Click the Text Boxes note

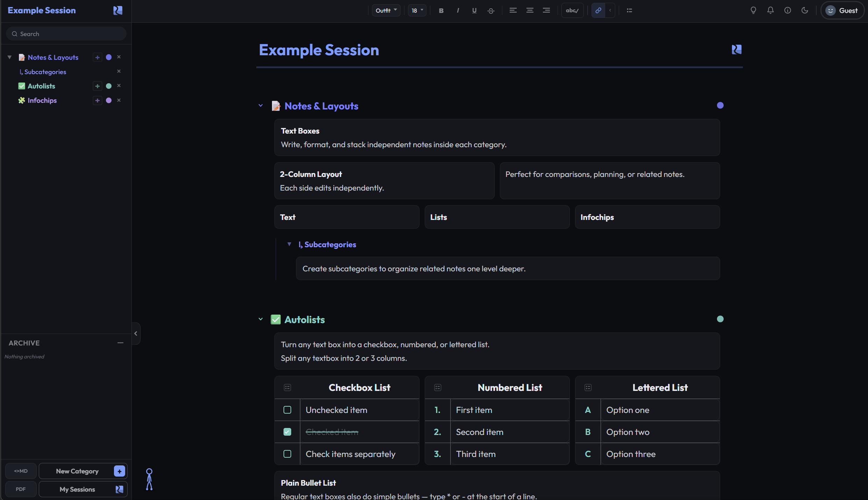click(497, 137)
